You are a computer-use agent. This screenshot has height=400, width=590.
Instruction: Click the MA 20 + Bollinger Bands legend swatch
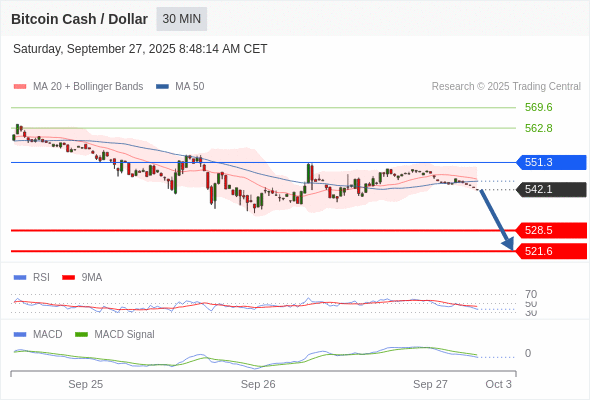pos(20,87)
